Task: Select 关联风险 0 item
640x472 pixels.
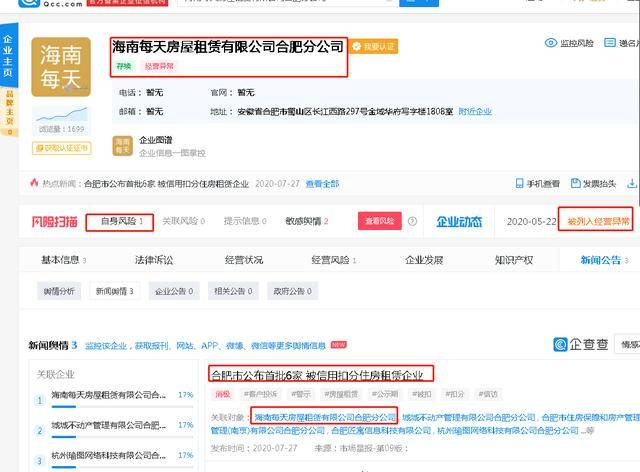Action: [183, 221]
